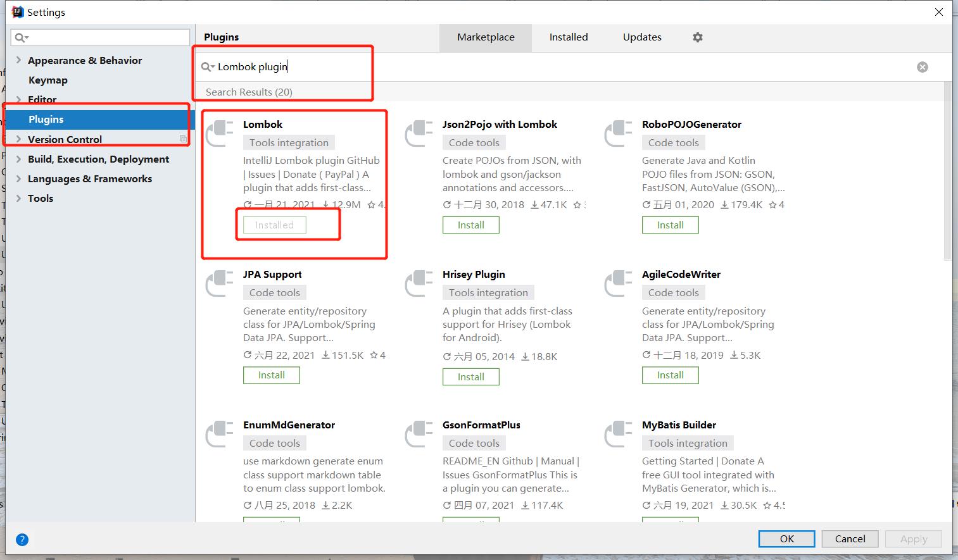Switch to the Installed tab
The height and width of the screenshot is (560, 958).
pyautogui.click(x=569, y=37)
